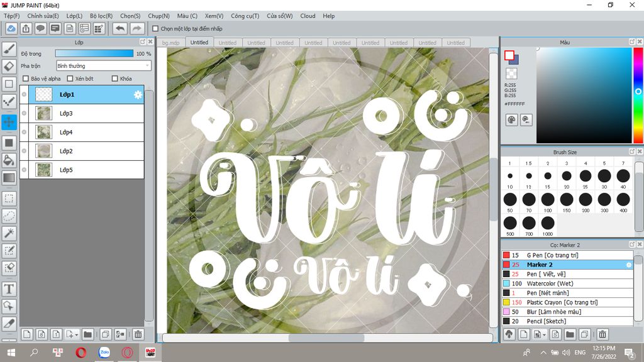The width and height of the screenshot is (644, 362).
Task: Select layer Lớp3 thumbnail
Action: coord(43,113)
